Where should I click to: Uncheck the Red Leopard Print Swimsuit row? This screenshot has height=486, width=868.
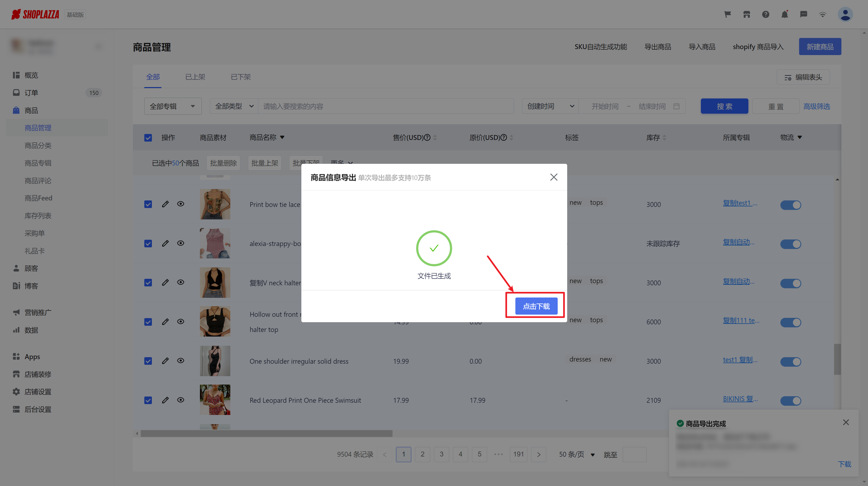(x=148, y=400)
